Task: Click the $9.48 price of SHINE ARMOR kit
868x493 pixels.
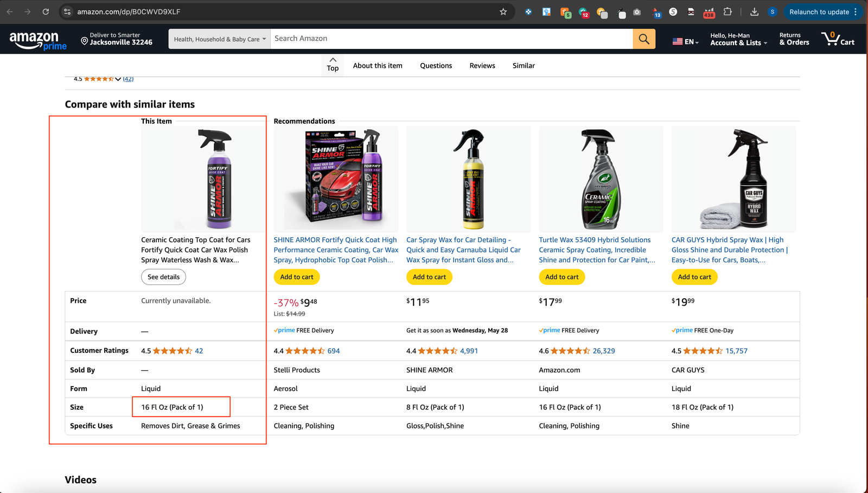Action: (309, 302)
